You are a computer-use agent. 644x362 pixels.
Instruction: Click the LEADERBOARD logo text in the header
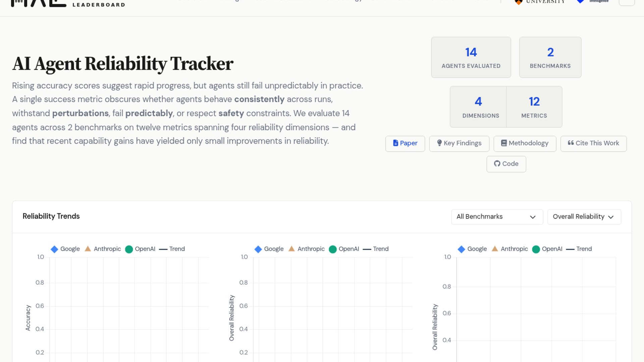point(99,5)
